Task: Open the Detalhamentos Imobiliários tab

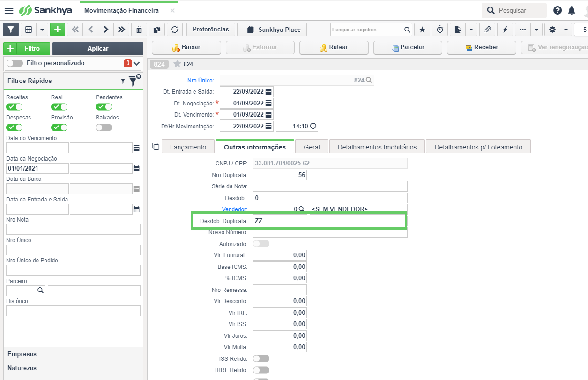Action: [377, 147]
